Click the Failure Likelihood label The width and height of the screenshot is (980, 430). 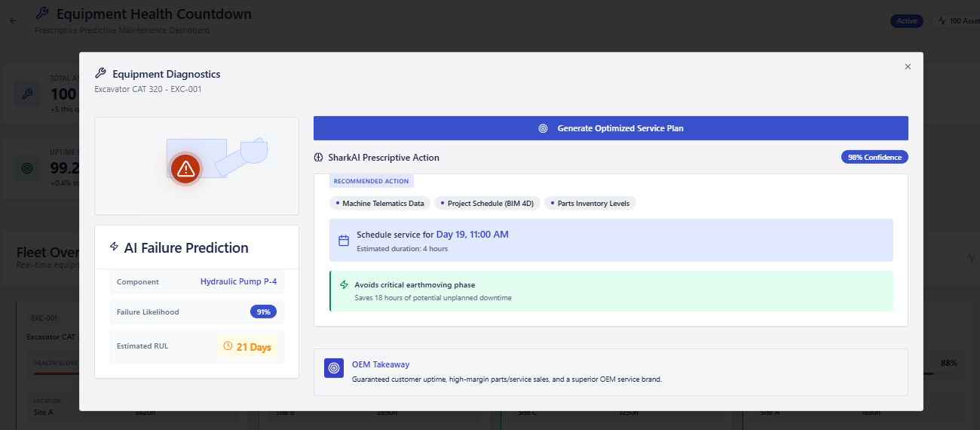coord(148,312)
